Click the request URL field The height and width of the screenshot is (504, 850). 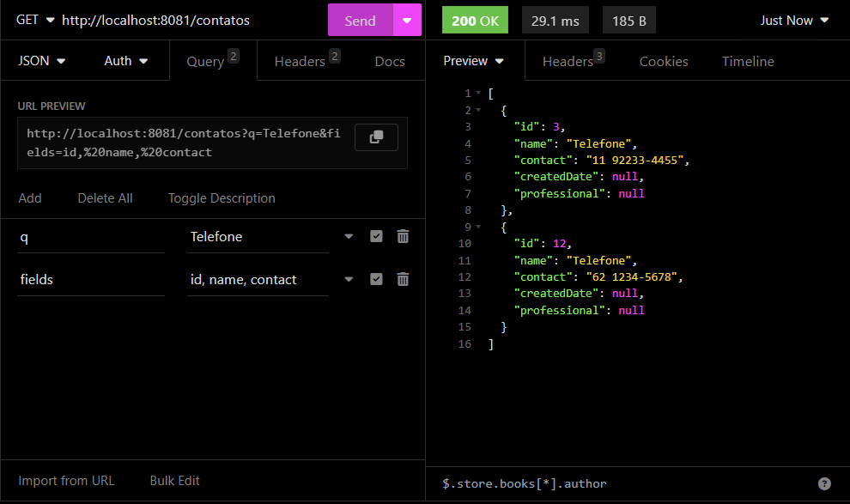(x=155, y=20)
